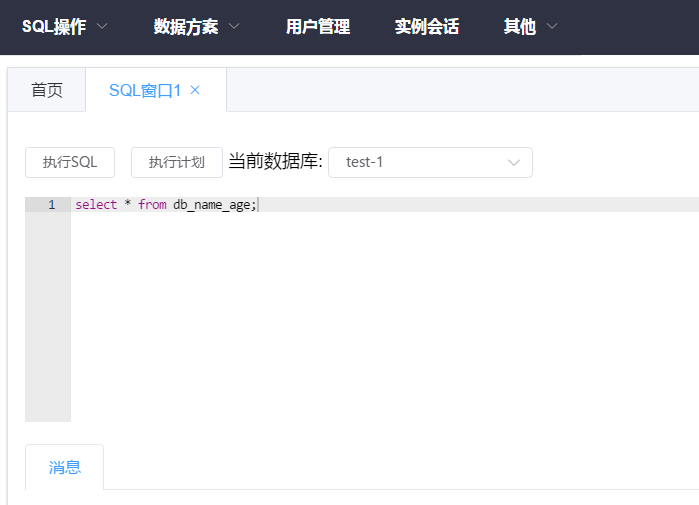Click the SQL editor line with select statement
This screenshot has height=505, width=699.
point(385,205)
